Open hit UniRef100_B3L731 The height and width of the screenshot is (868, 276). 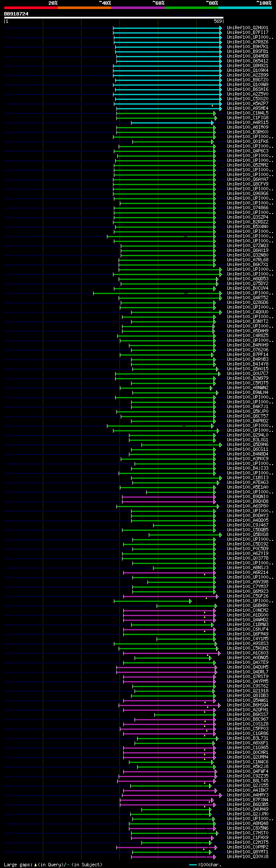click(x=248, y=738)
